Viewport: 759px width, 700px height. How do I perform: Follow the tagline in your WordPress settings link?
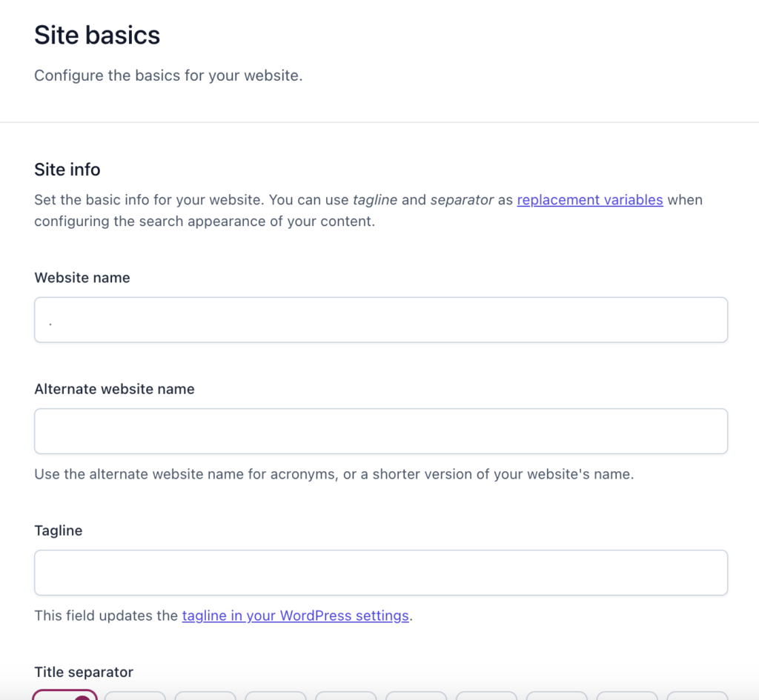[295, 616]
